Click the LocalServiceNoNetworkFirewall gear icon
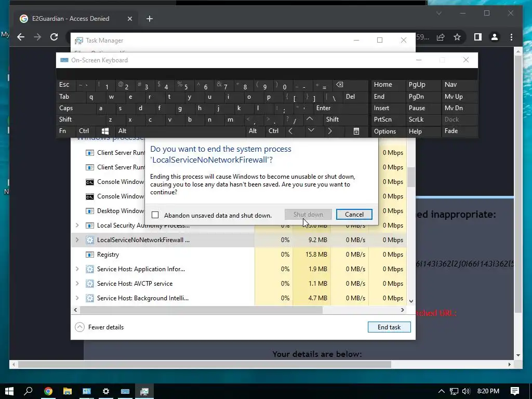 click(89, 240)
